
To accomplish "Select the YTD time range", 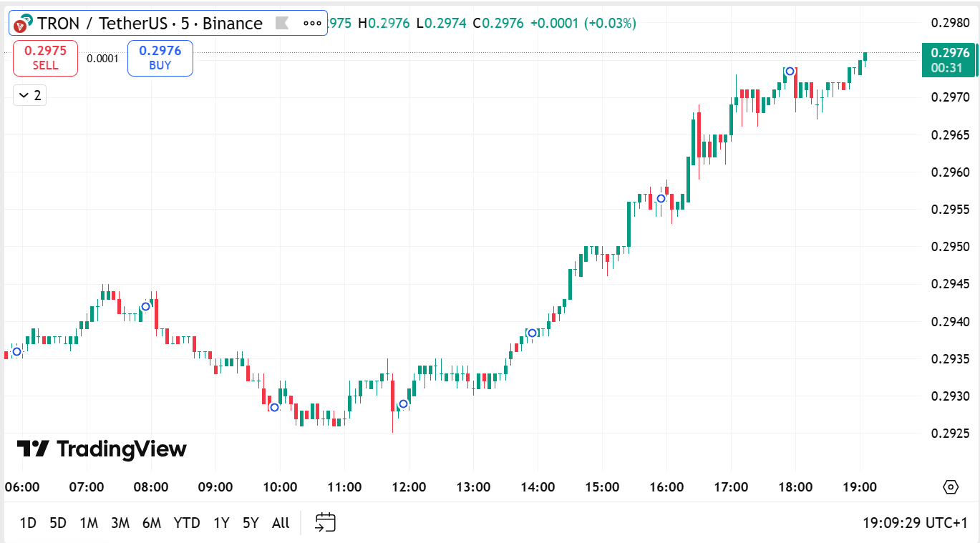I will click(187, 523).
